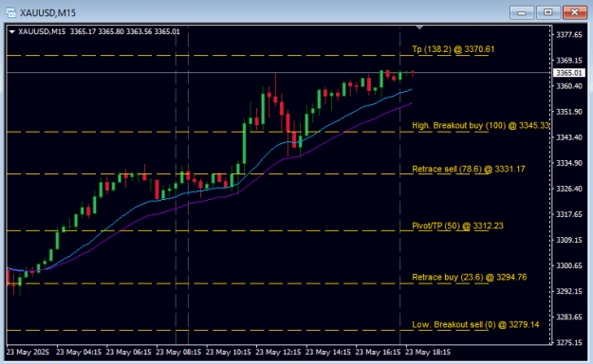Click the 3300.65 price scale value
The width and height of the screenshot is (593, 364).
[x=568, y=265]
